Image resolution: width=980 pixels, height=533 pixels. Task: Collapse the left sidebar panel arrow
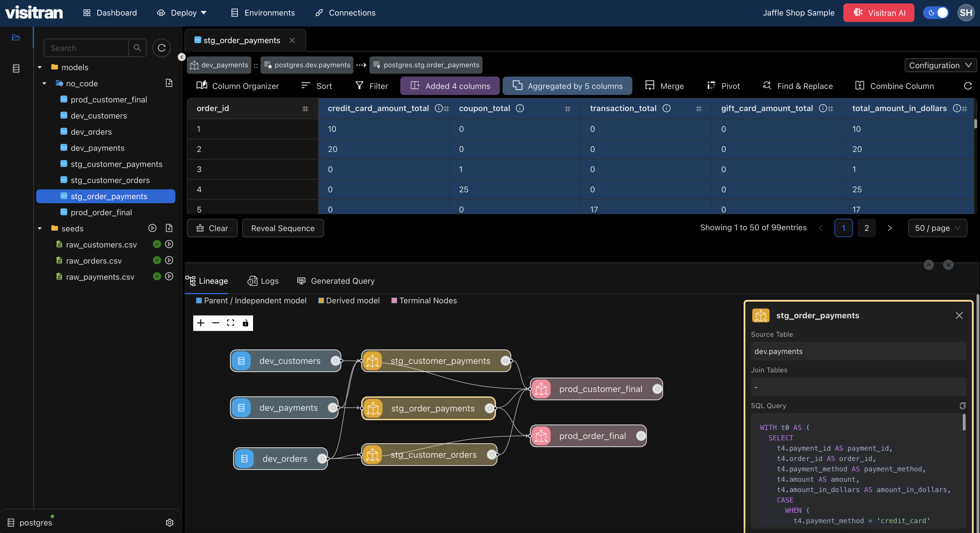[181, 57]
